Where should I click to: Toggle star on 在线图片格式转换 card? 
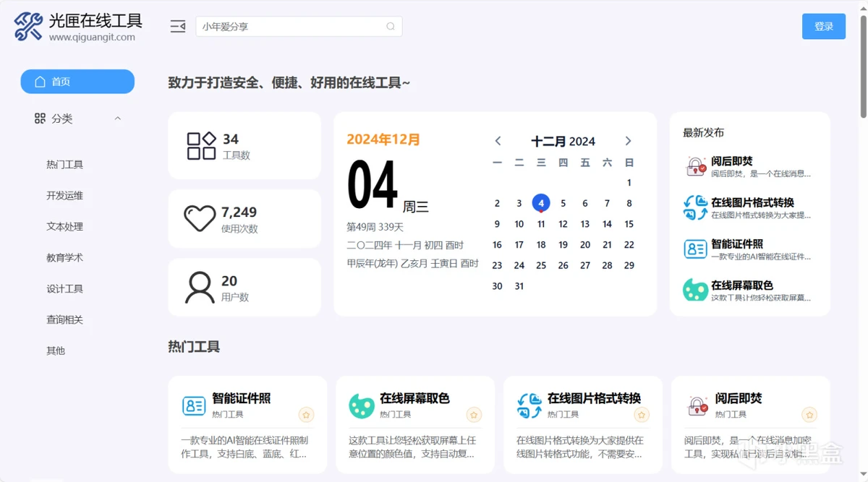[x=642, y=415]
